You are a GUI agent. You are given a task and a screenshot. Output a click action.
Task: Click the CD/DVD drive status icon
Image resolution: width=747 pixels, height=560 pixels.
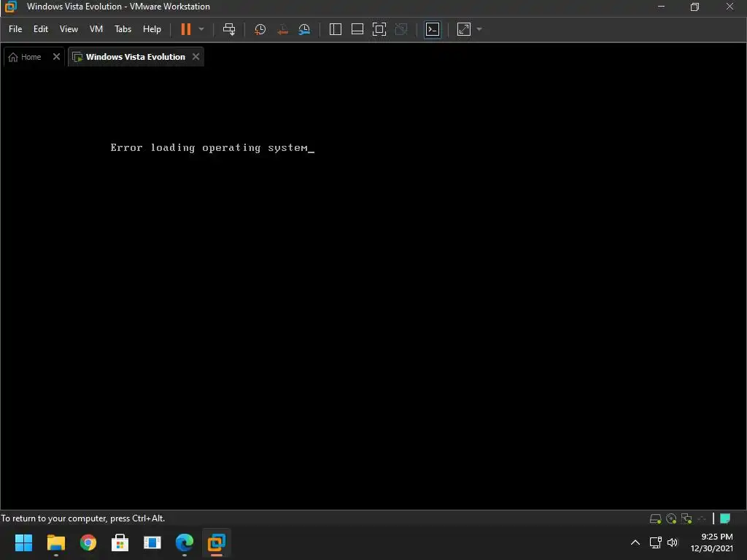(671, 518)
